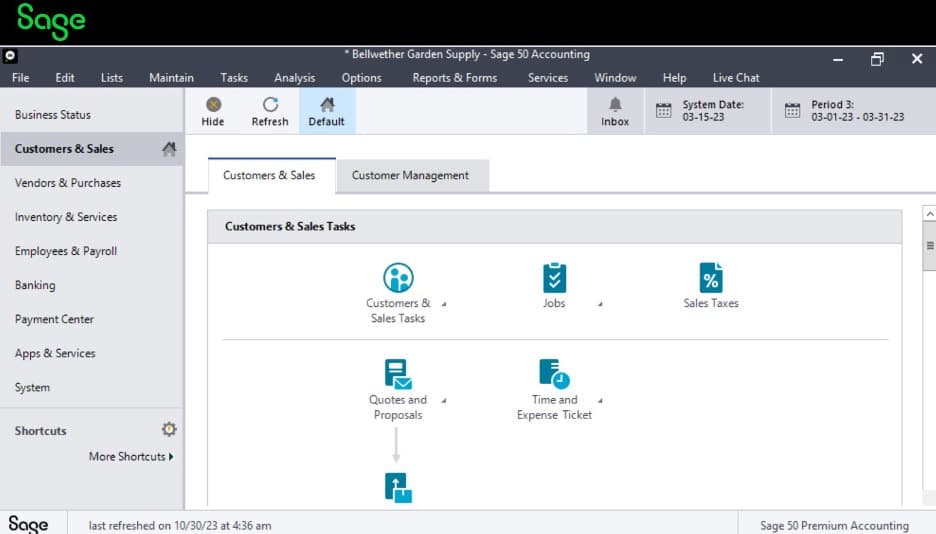This screenshot has height=534, width=936.
Task: Open the Maintain menu
Action: pos(171,78)
